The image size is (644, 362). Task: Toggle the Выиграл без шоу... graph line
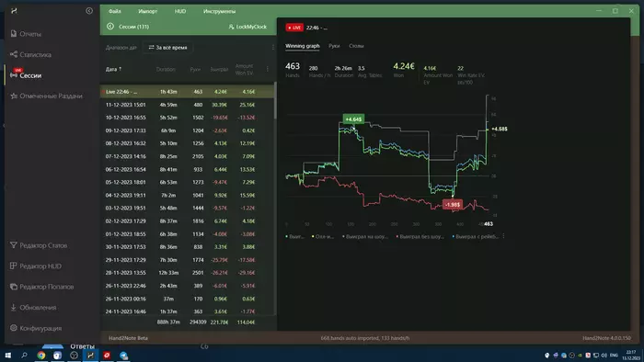420,236
